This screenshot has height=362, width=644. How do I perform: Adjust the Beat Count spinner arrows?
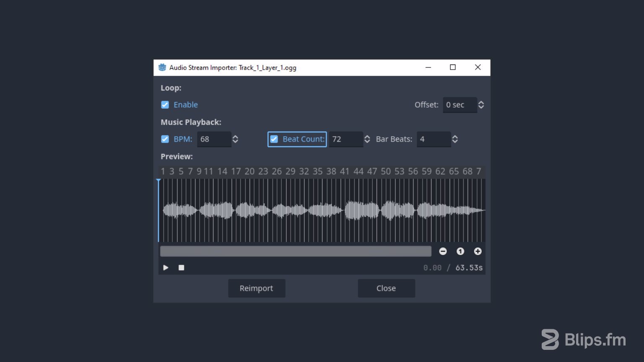pos(367,139)
